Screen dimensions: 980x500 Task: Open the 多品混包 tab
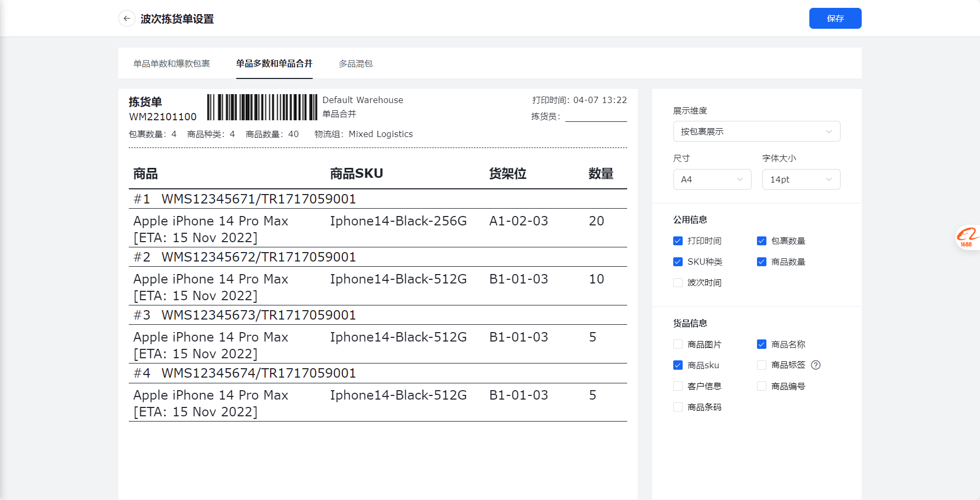point(355,63)
